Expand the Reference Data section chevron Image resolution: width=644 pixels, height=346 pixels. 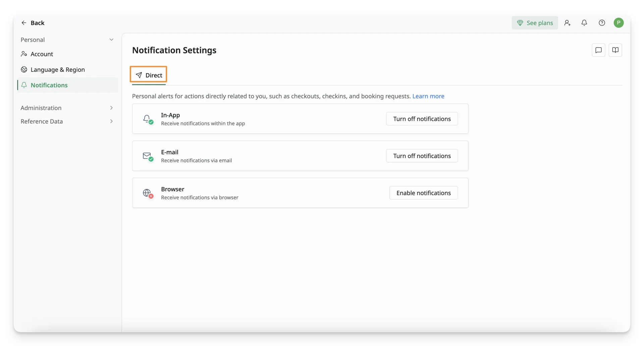coord(111,121)
